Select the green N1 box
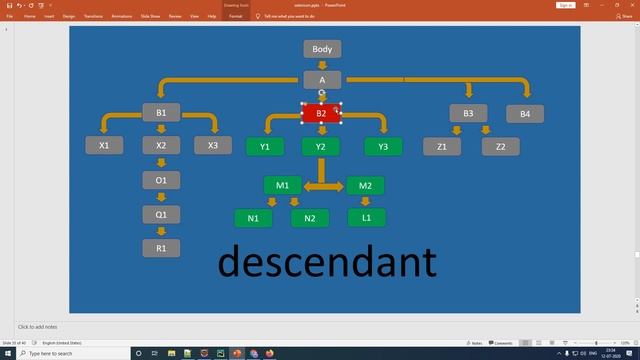Screen dimensions: 640x360 click(253, 218)
